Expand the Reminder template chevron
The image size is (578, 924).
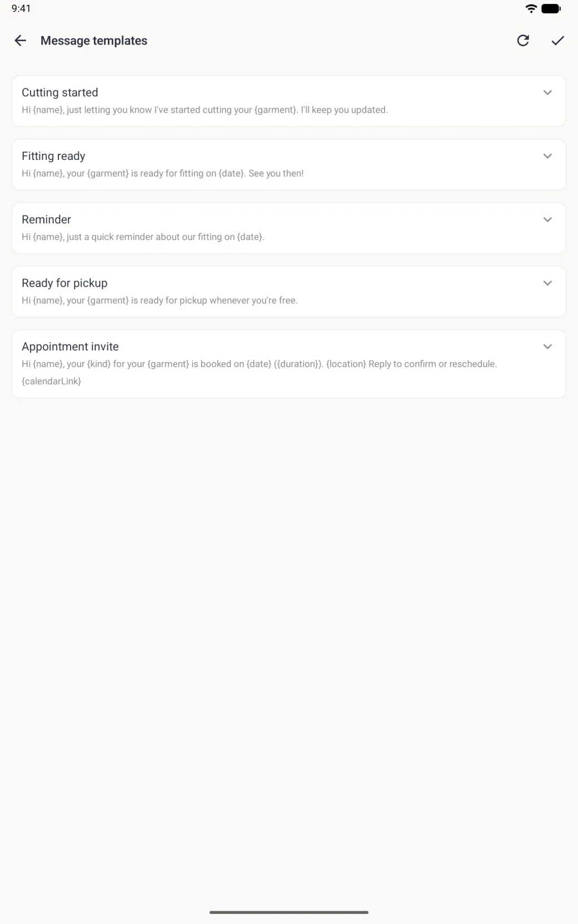point(547,220)
